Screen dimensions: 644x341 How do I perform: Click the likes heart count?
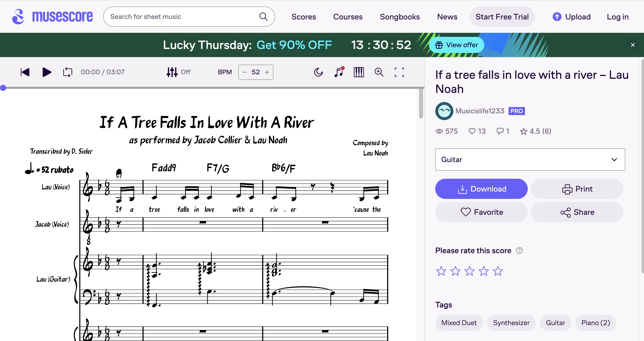pyautogui.click(x=477, y=131)
